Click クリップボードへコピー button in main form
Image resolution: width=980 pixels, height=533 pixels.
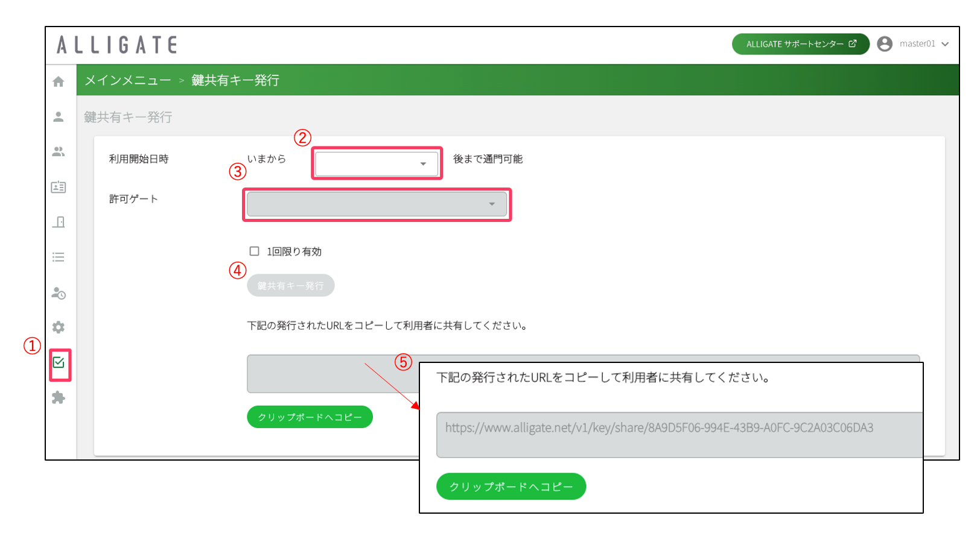tap(310, 417)
